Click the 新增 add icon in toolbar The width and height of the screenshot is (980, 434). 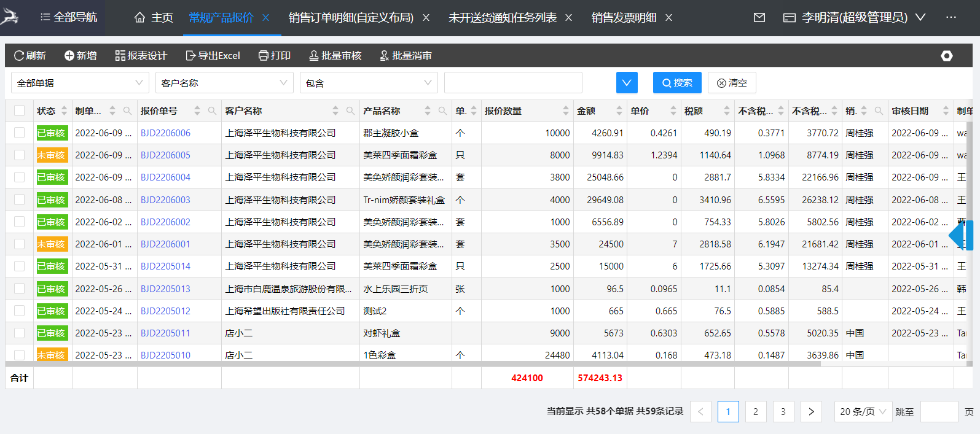(69, 56)
